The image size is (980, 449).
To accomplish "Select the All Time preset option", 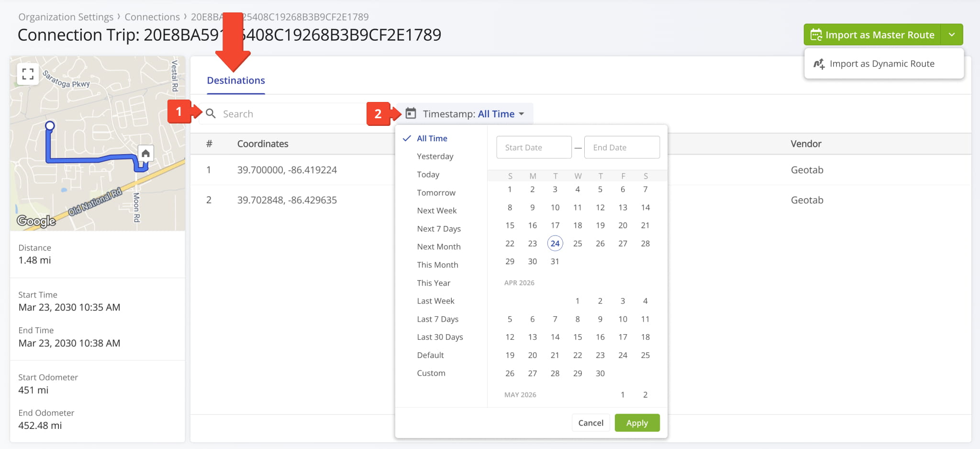I will [432, 138].
